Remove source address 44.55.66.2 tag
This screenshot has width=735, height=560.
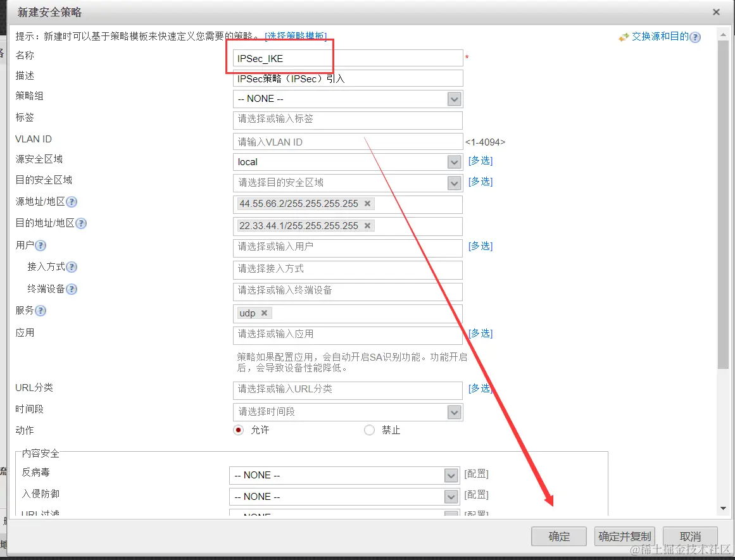(367, 203)
